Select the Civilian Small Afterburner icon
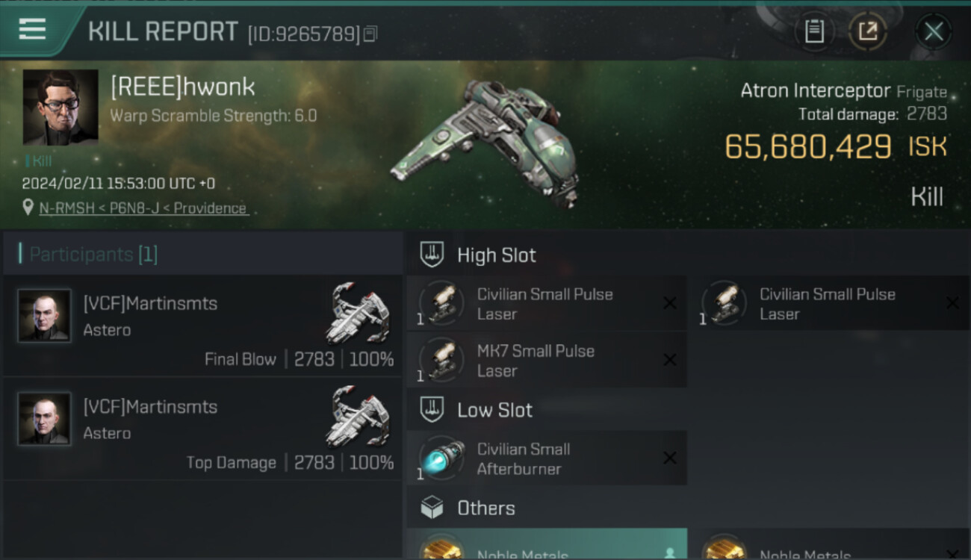The height and width of the screenshot is (560, 971). [x=441, y=458]
